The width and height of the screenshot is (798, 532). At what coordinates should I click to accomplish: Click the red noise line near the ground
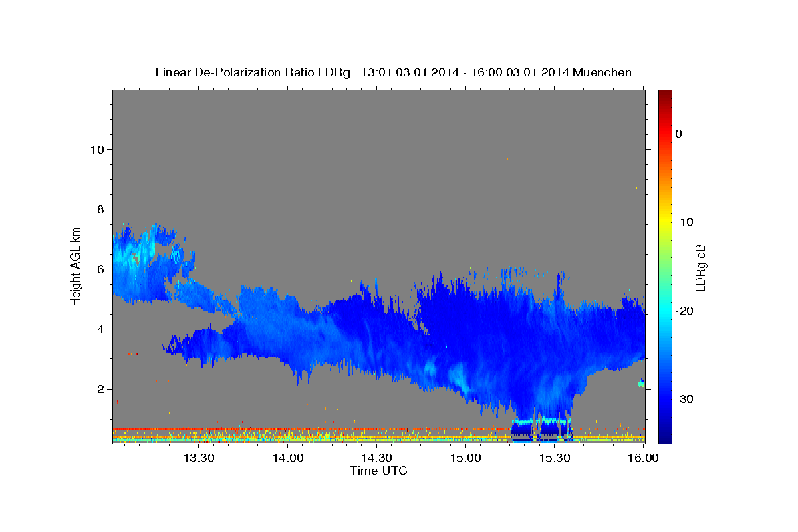point(311,429)
